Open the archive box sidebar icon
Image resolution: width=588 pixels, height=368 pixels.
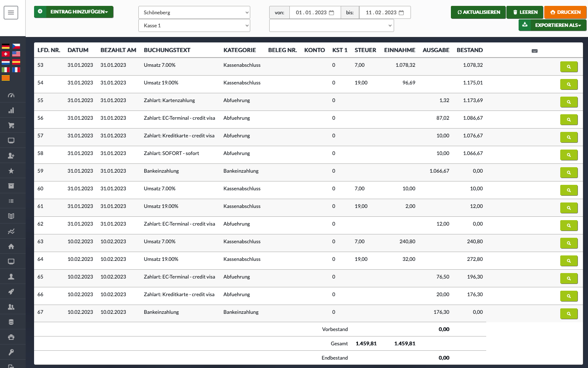(x=11, y=186)
